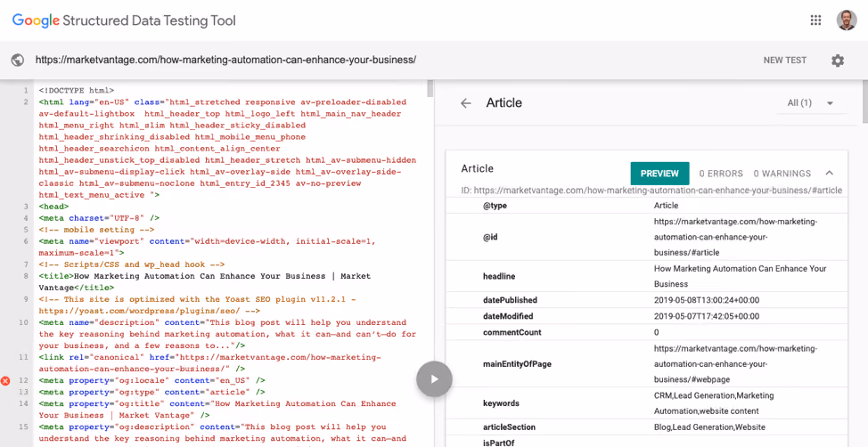Click the og:type meta tag line
The width and height of the screenshot is (868, 447).
tap(151, 392)
